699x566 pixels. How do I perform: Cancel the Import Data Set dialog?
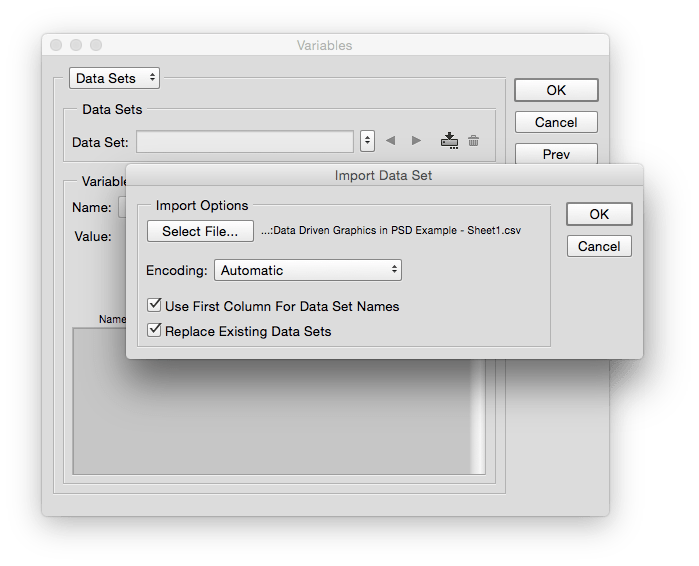pos(599,246)
